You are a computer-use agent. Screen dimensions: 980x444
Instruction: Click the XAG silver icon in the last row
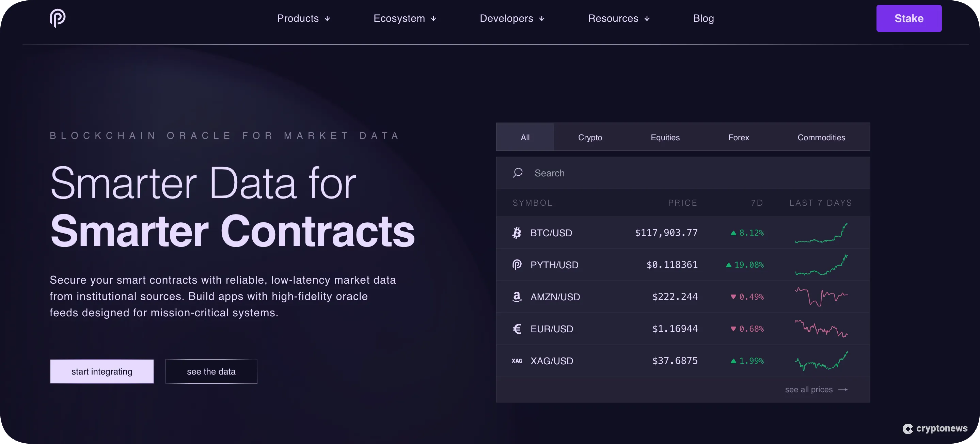pyautogui.click(x=517, y=361)
